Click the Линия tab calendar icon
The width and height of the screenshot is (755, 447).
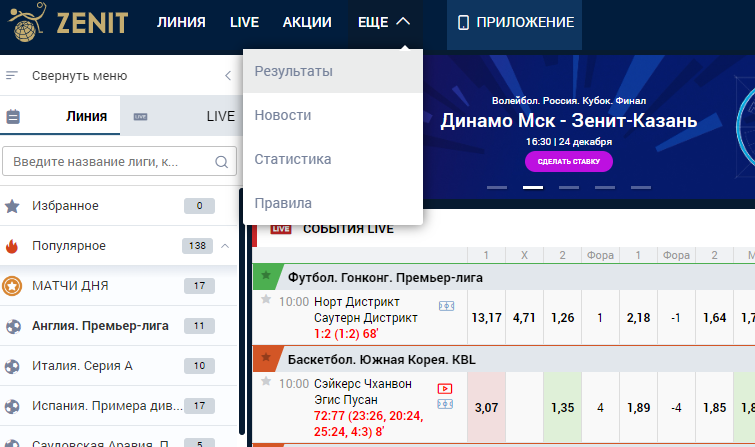click(13, 117)
